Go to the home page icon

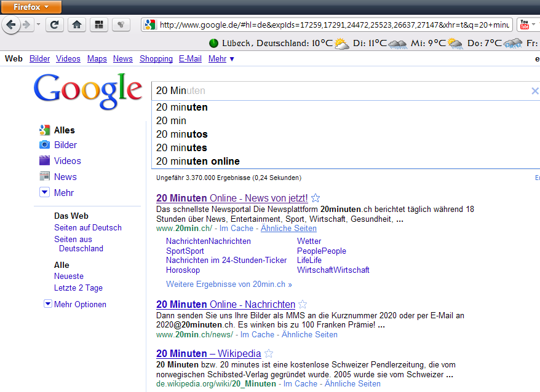pyautogui.click(x=77, y=25)
